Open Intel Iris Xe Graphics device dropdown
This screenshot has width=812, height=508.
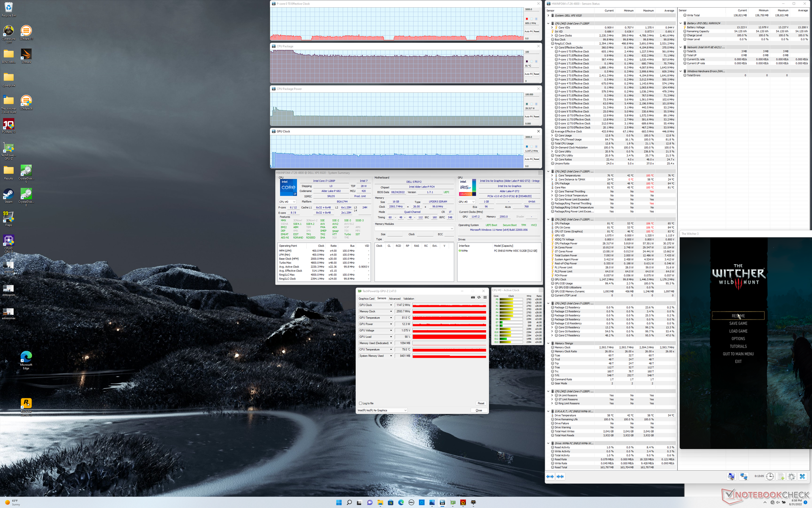[x=405, y=410]
